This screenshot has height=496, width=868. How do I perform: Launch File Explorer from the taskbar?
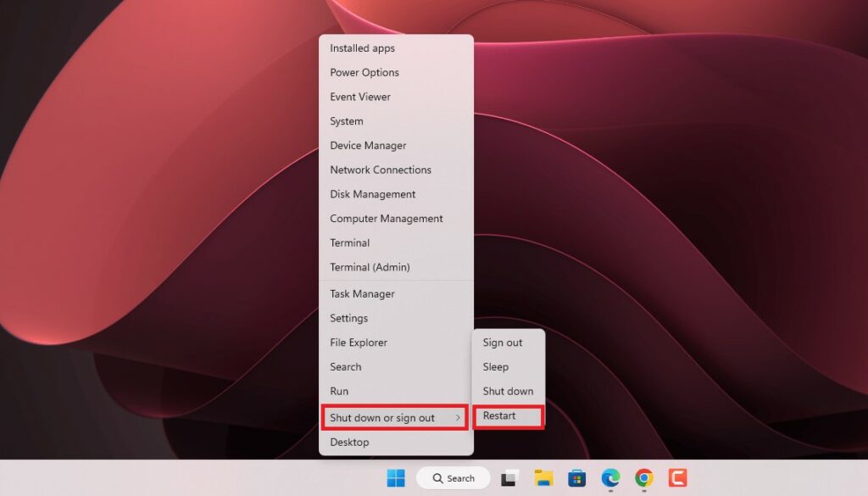[543, 477]
